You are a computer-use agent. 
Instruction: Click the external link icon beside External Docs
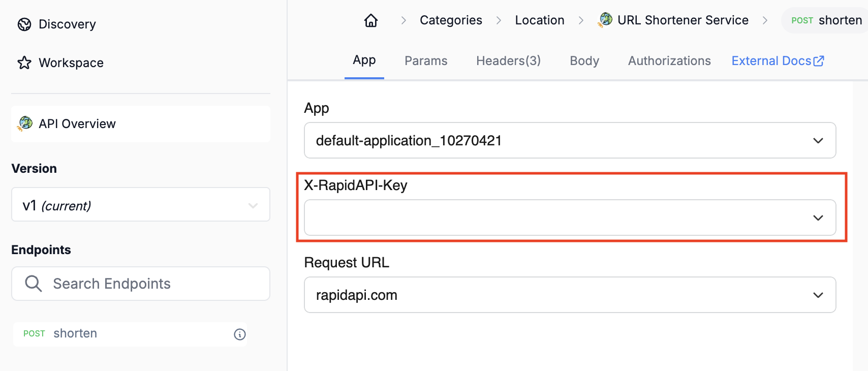(x=819, y=61)
